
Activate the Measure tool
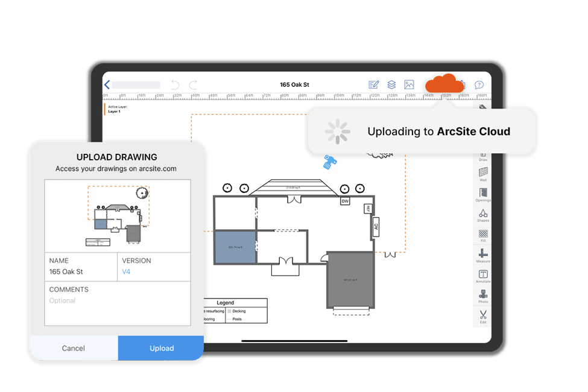pos(483,256)
